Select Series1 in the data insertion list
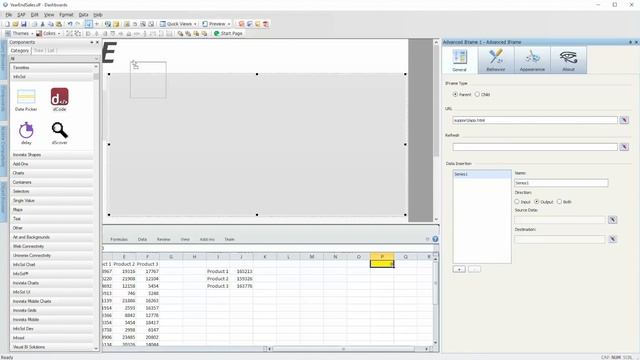640x360 pixels. tap(482, 174)
